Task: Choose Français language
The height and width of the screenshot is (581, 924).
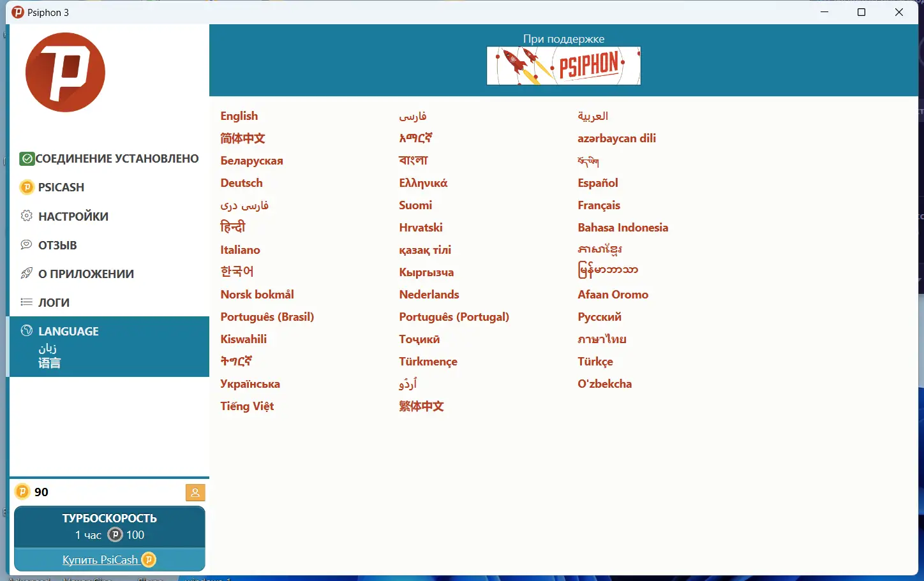Action: point(599,205)
